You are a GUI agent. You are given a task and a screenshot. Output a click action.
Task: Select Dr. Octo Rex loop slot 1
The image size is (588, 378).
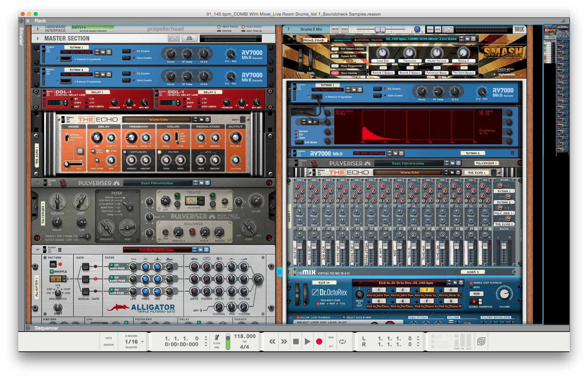378,290
